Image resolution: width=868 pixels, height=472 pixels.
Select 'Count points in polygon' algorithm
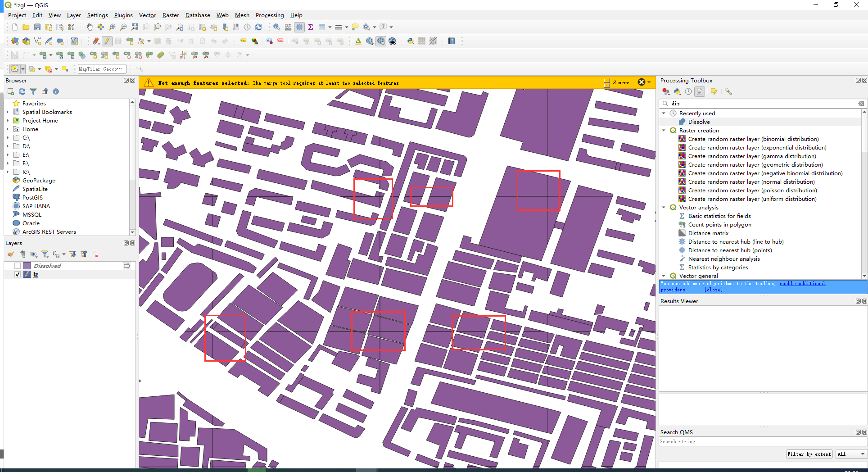click(719, 225)
